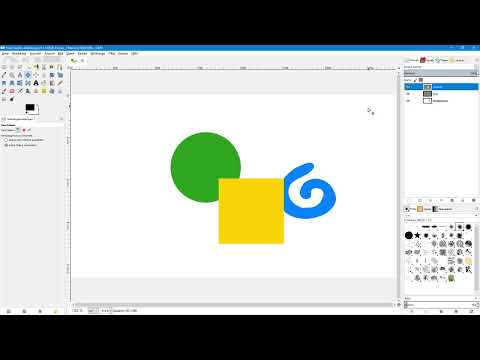Viewport: 480px width, 360px height.
Task: Select the Paths tool
Action: 60,67
